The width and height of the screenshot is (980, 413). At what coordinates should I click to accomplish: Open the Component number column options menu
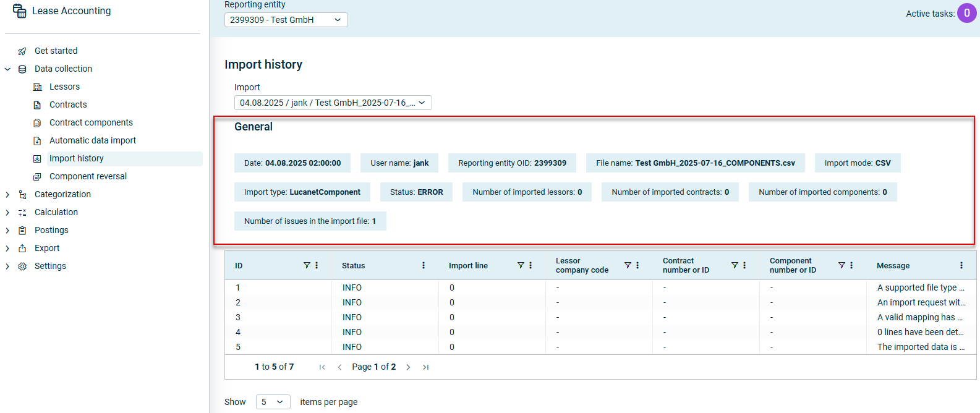851,265
